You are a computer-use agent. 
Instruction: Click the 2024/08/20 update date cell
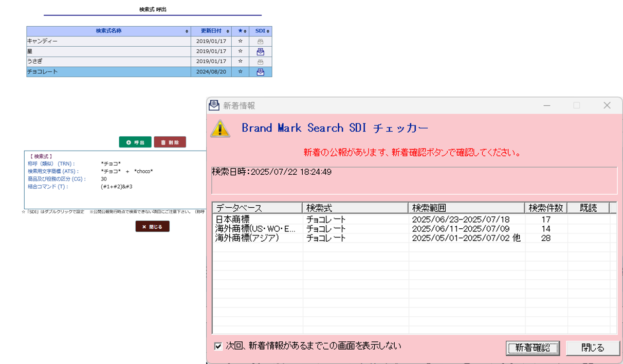(211, 72)
